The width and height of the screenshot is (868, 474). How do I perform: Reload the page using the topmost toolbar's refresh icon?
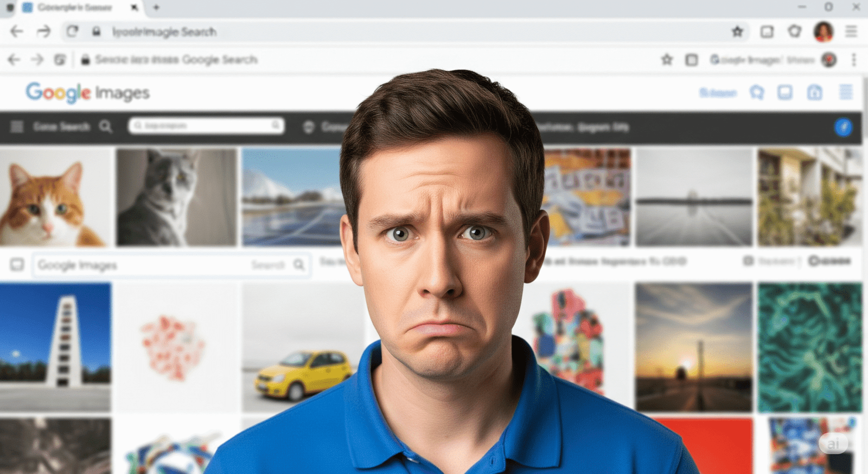(72, 31)
